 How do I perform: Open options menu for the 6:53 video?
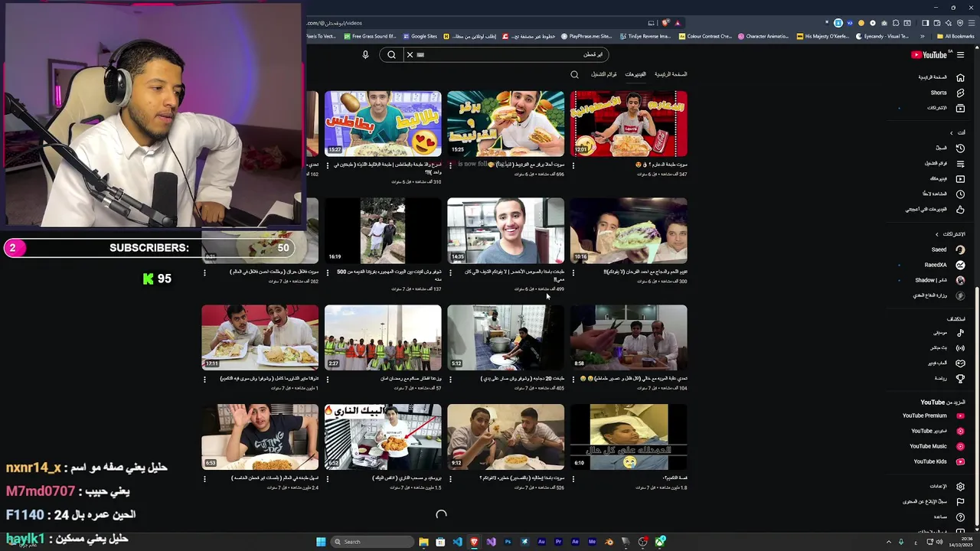pos(204,478)
